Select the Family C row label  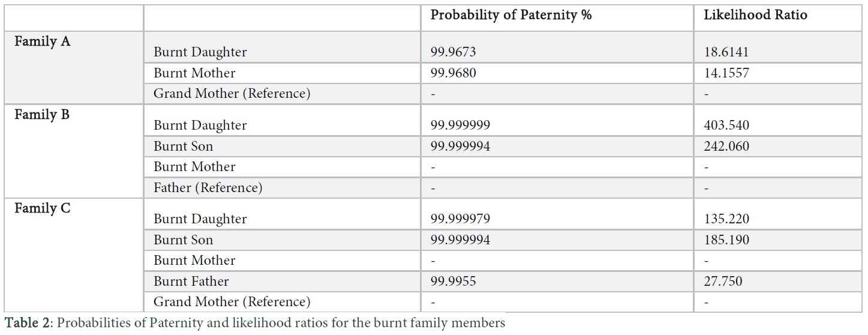point(43,208)
